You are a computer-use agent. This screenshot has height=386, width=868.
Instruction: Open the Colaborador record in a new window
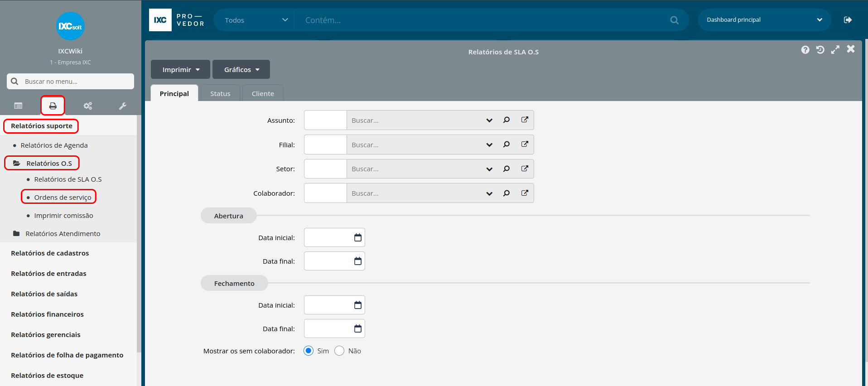525,193
